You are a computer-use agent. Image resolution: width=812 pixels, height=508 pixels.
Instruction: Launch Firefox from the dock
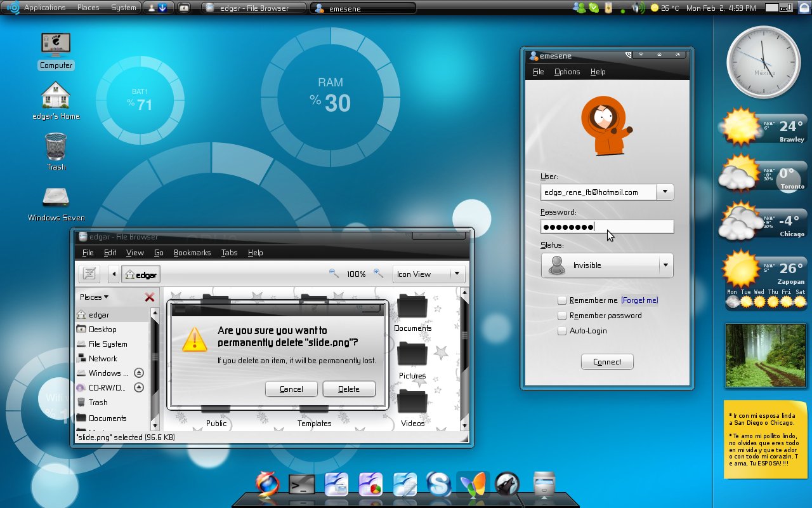click(267, 485)
